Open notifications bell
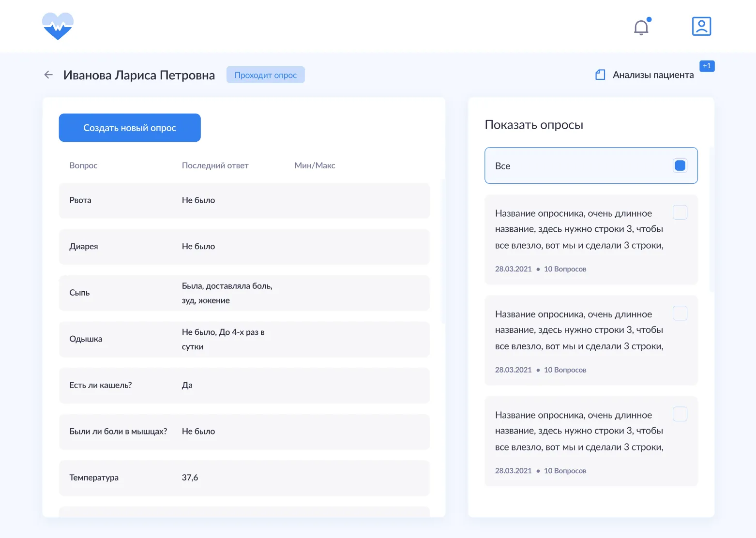756x538 pixels. click(642, 27)
